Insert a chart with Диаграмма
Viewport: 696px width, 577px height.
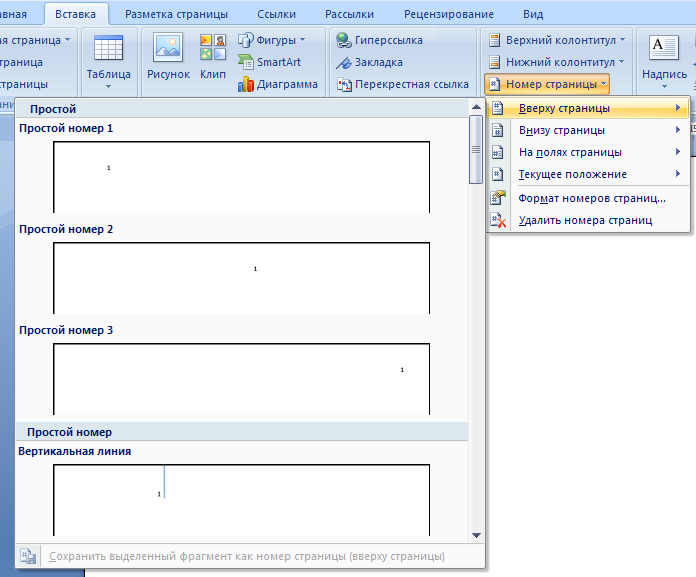[278, 84]
